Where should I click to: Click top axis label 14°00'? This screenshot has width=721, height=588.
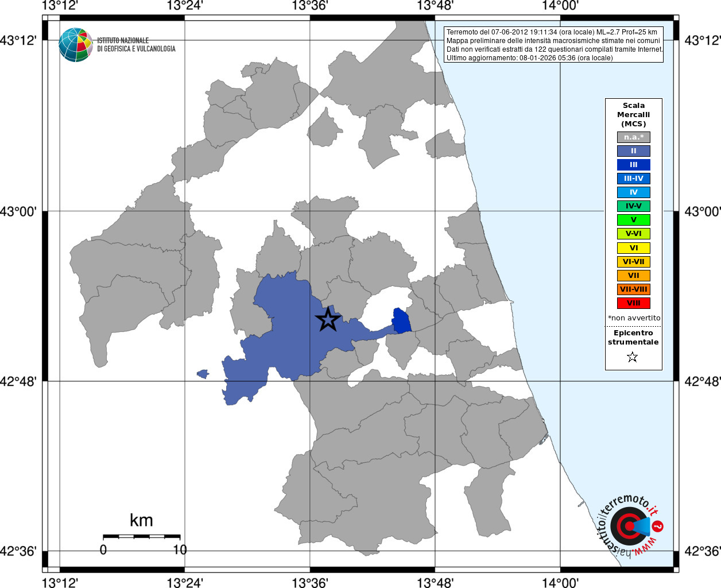coord(560,6)
